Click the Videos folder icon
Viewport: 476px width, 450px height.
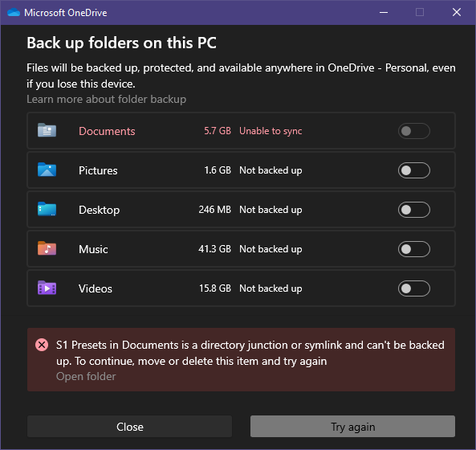pyautogui.click(x=47, y=288)
